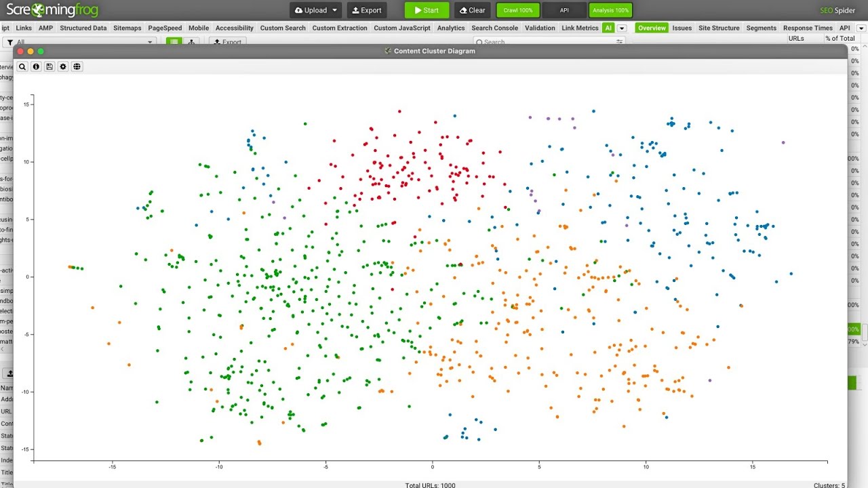
Task: Click the search magnifier icon in diagram toolbar
Action: pos(22,66)
